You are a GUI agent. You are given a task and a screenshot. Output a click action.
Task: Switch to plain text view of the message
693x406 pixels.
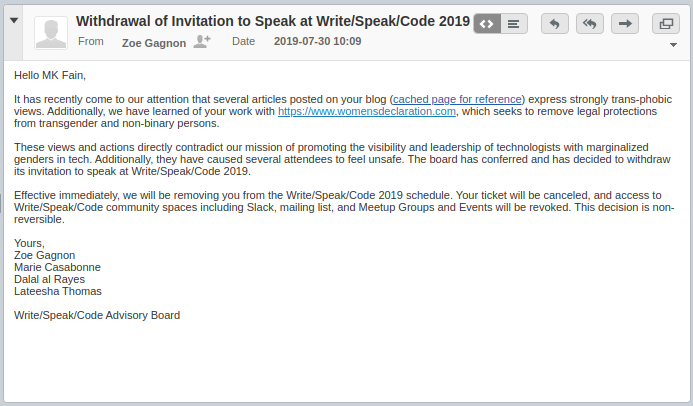(x=514, y=24)
